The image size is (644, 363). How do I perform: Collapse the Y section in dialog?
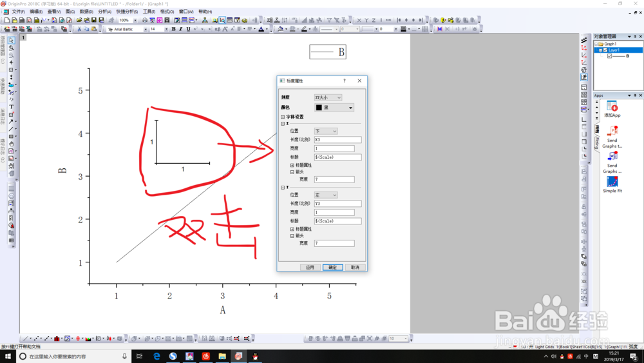click(283, 188)
